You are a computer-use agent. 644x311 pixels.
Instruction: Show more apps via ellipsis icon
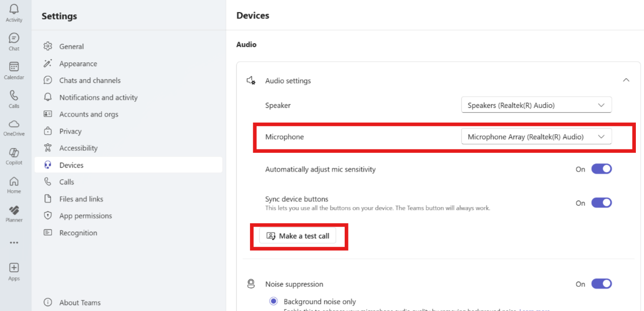tap(14, 242)
